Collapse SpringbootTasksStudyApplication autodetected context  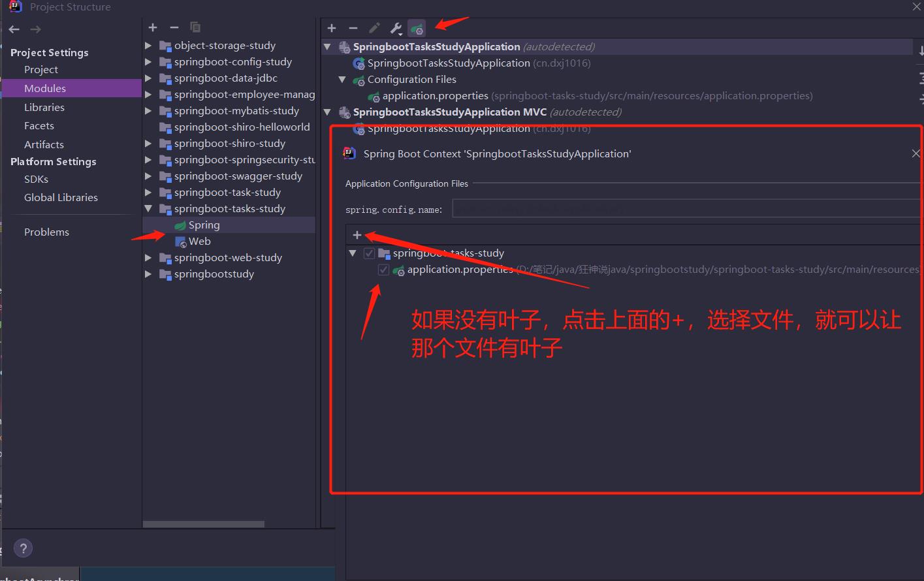click(328, 47)
